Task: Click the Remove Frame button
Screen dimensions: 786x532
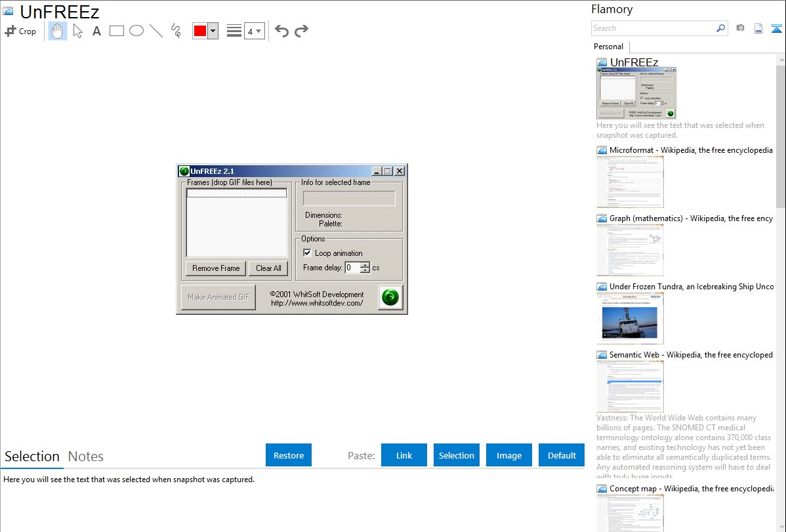Action: pos(216,268)
